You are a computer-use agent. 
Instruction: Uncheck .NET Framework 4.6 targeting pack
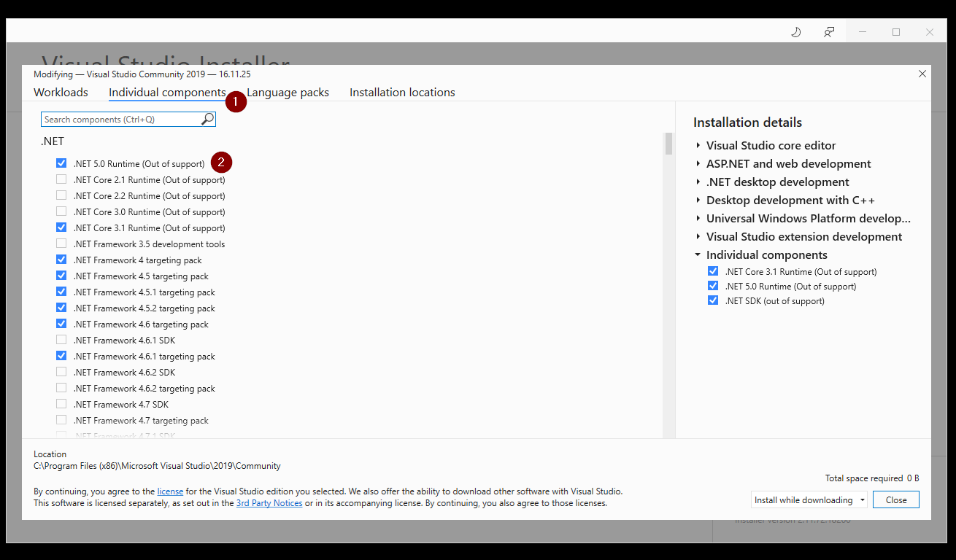[61, 324]
